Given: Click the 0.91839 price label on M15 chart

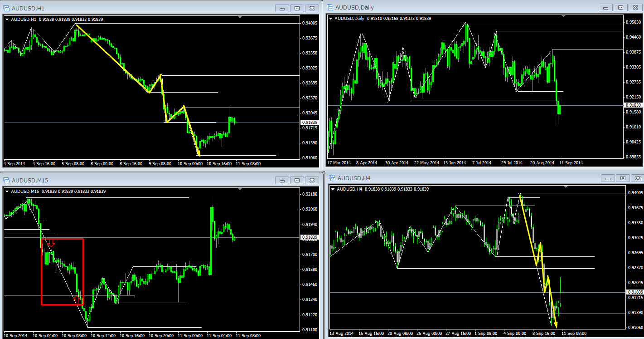Looking at the screenshot, I should tap(309, 237).
